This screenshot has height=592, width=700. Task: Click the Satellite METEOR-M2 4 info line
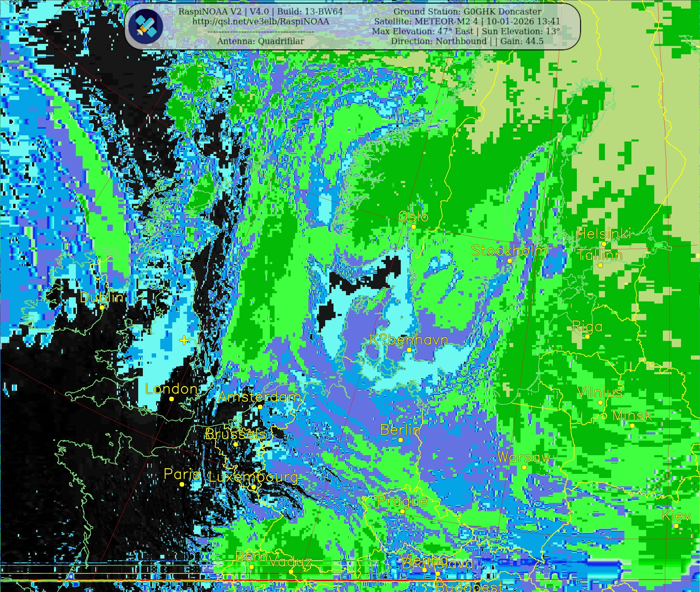467,22
